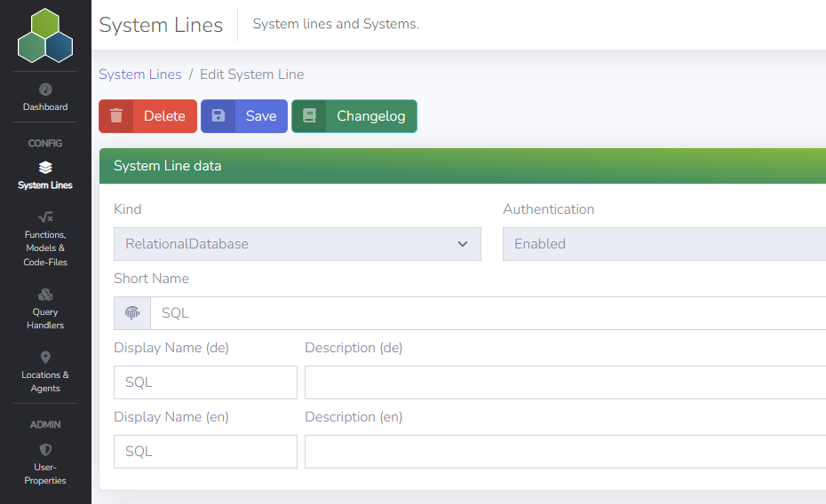Focus Display Name (de) field

(205, 382)
